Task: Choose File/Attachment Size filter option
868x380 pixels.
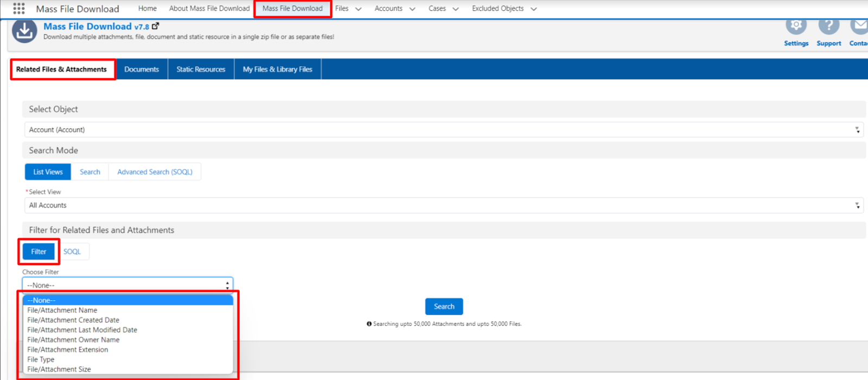Action: click(127, 369)
